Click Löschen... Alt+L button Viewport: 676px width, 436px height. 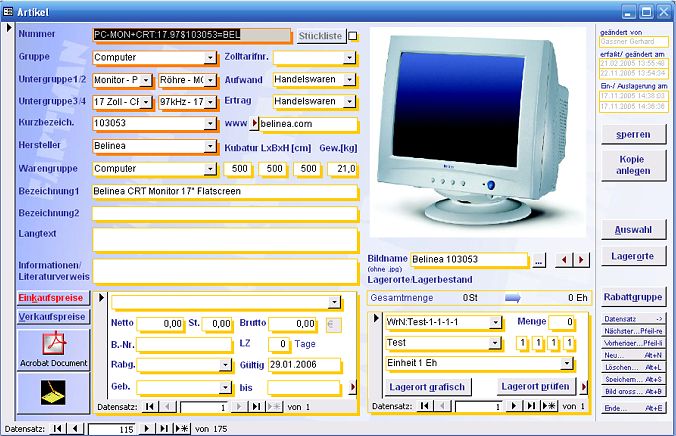click(633, 367)
